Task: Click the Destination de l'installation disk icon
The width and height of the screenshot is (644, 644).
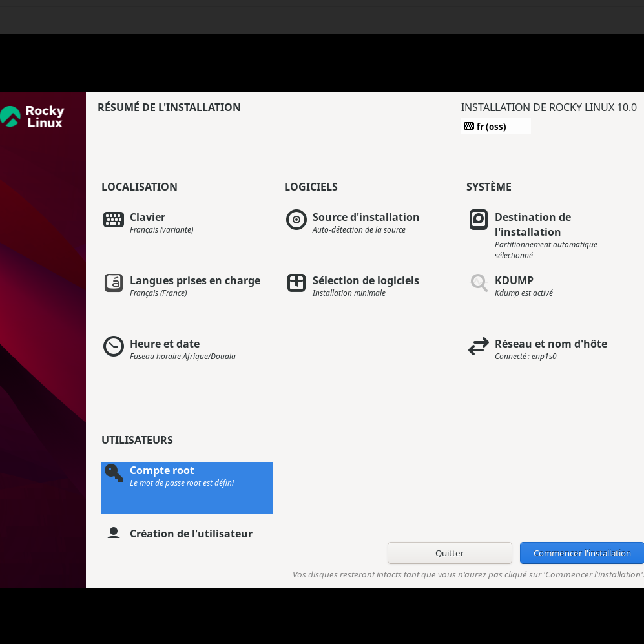Action: 479,220
